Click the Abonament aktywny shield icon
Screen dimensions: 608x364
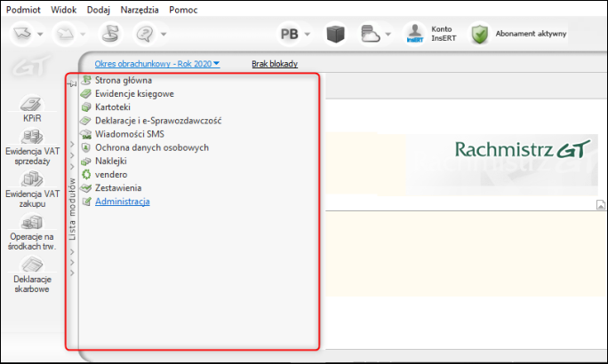[480, 34]
